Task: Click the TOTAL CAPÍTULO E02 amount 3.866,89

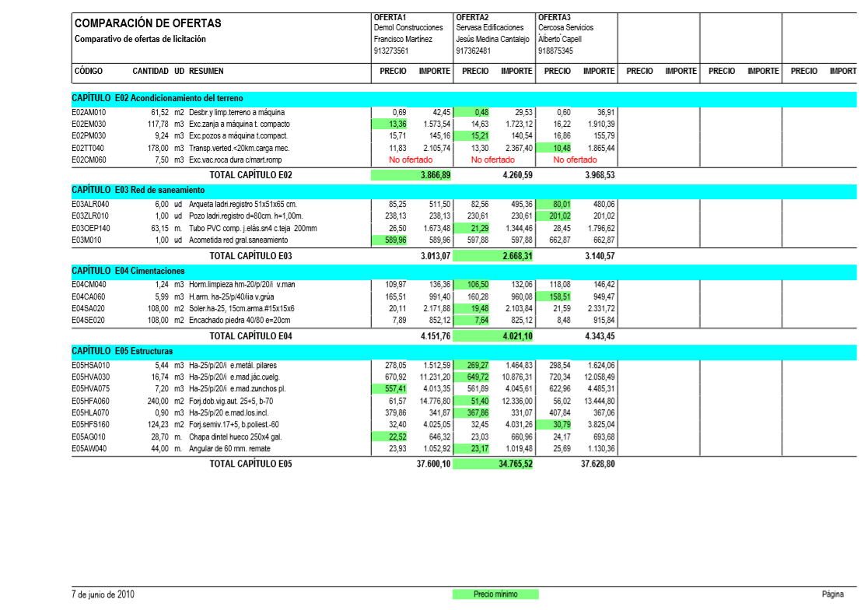Action: [435, 175]
